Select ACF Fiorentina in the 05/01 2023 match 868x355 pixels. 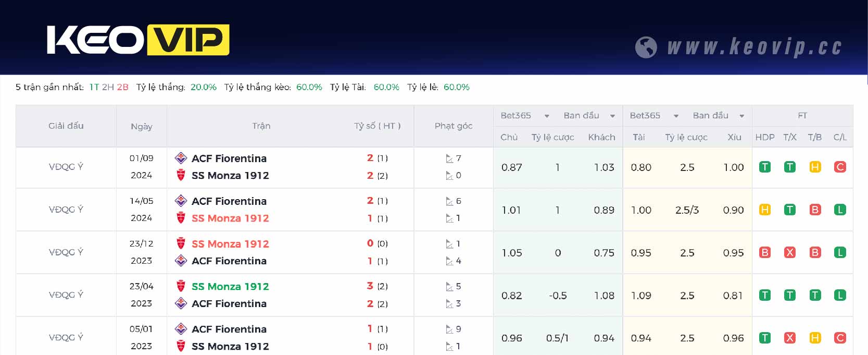pos(229,329)
